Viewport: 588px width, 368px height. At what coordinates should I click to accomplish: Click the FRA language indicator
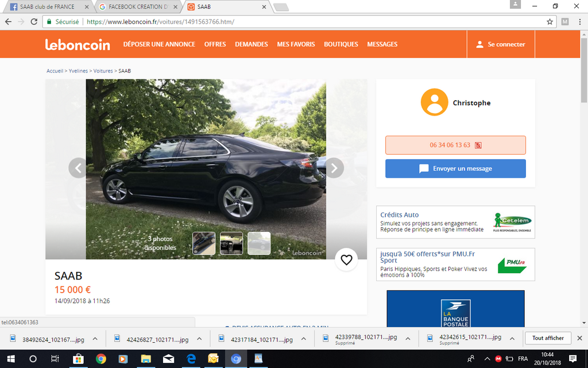point(523,359)
